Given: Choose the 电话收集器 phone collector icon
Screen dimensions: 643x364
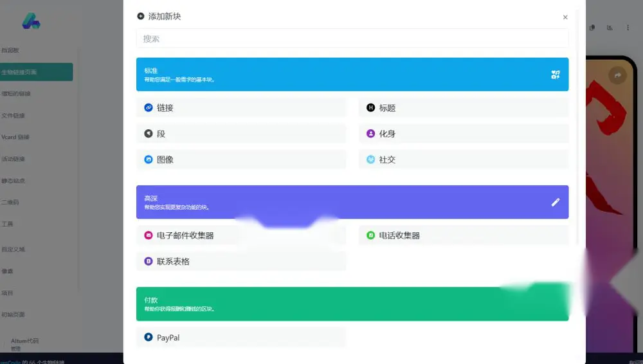Looking at the screenshot, I should (x=371, y=235).
